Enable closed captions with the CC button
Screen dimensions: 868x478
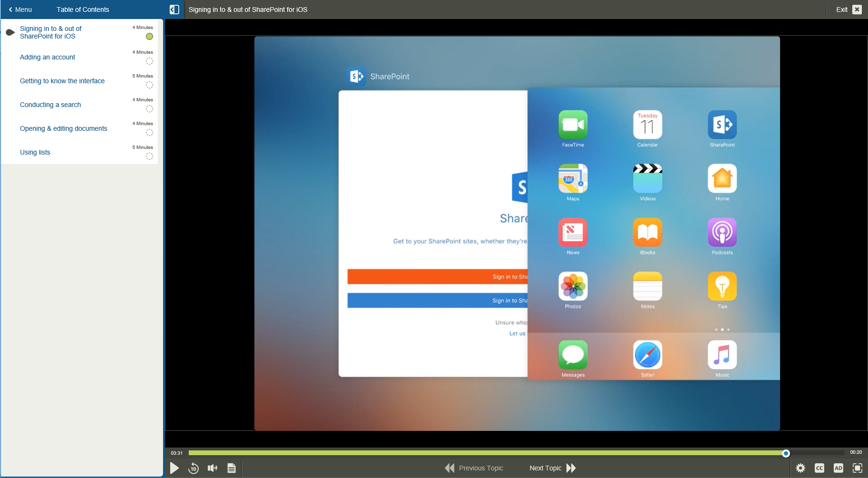click(x=820, y=468)
